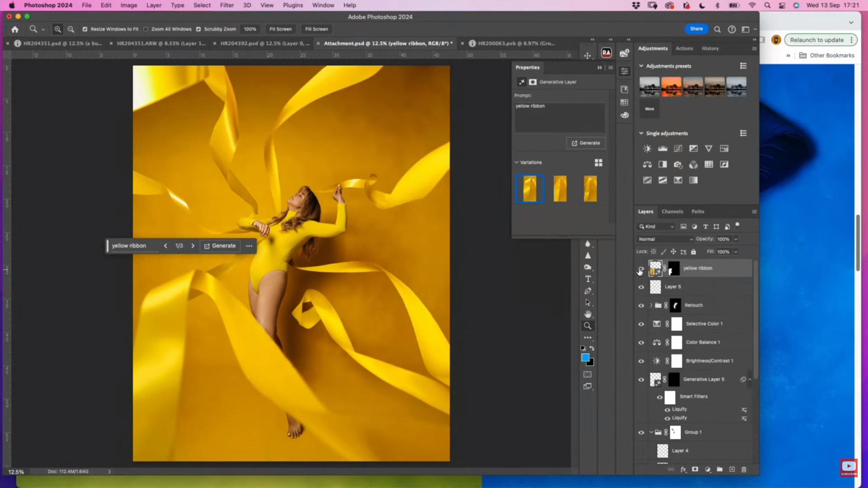Screen dimensions: 868x488
Task: Click the Brightness/Contrast adjustment icon
Action: click(647, 149)
